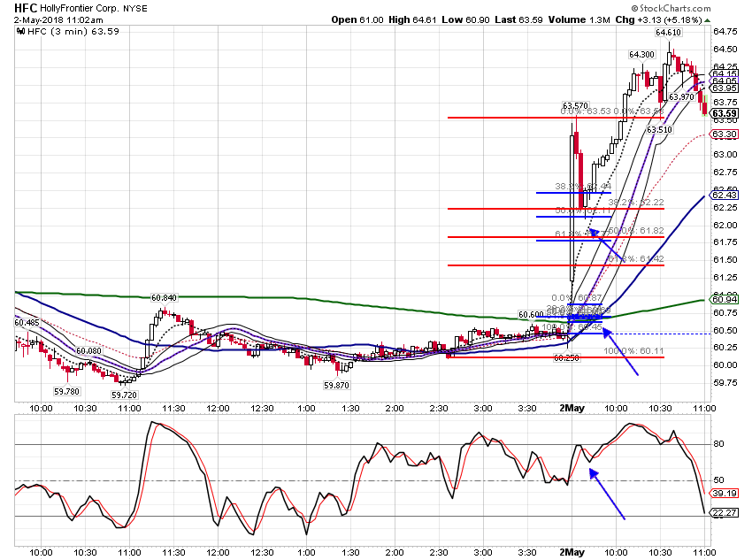Click the Volume 1.3M header value
Screen dimensions: 752x560
[579, 19]
